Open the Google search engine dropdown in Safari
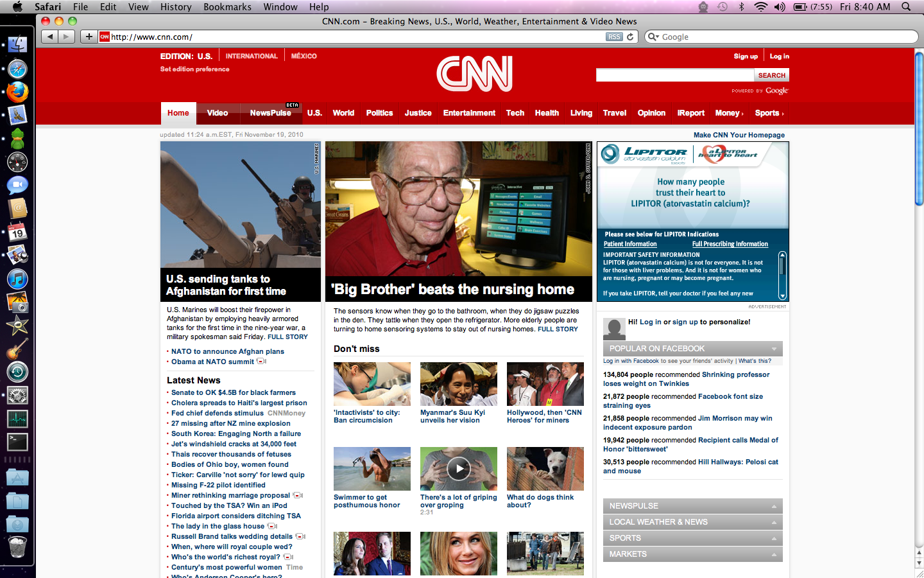The image size is (924, 578). [653, 37]
